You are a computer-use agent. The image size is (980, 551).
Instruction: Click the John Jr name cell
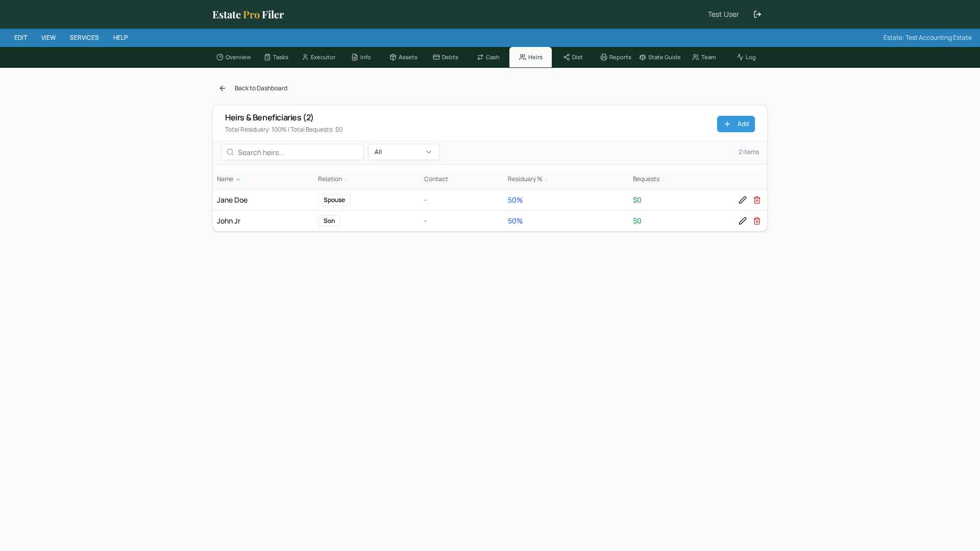click(x=229, y=221)
